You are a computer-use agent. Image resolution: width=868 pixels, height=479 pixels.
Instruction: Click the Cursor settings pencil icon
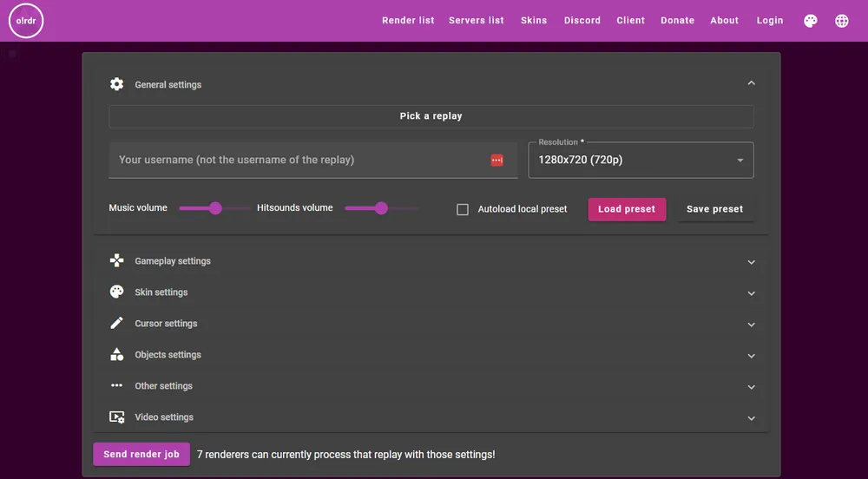[116, 323]
